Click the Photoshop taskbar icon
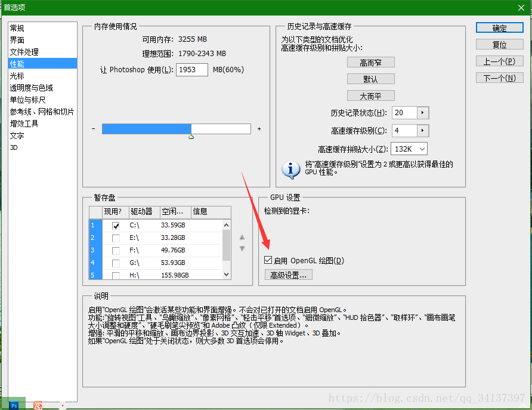 coord(14,405)
